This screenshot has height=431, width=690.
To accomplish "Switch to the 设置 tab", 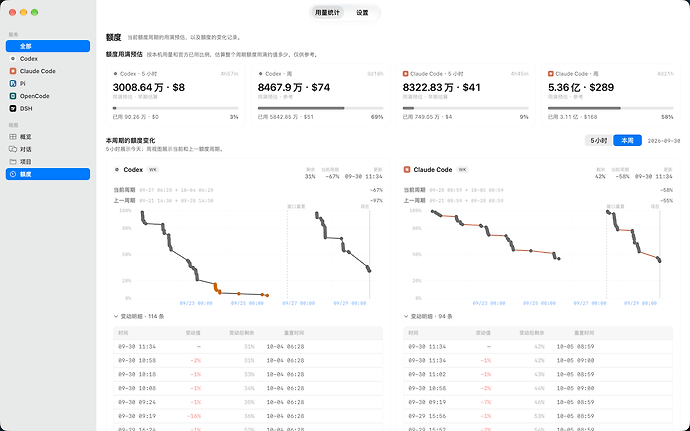I will pyautogui.click(x=362, y=13).
